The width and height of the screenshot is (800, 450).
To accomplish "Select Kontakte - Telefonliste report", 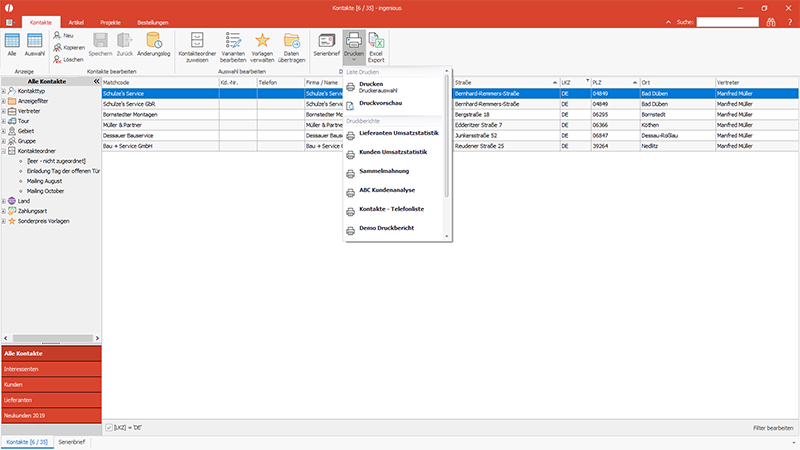I will 391,209.
